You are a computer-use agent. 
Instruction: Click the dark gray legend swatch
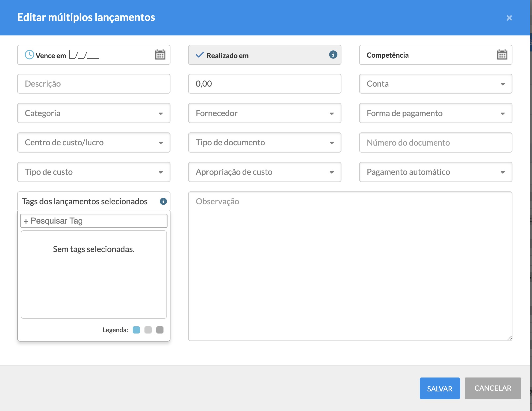point(160,330)
